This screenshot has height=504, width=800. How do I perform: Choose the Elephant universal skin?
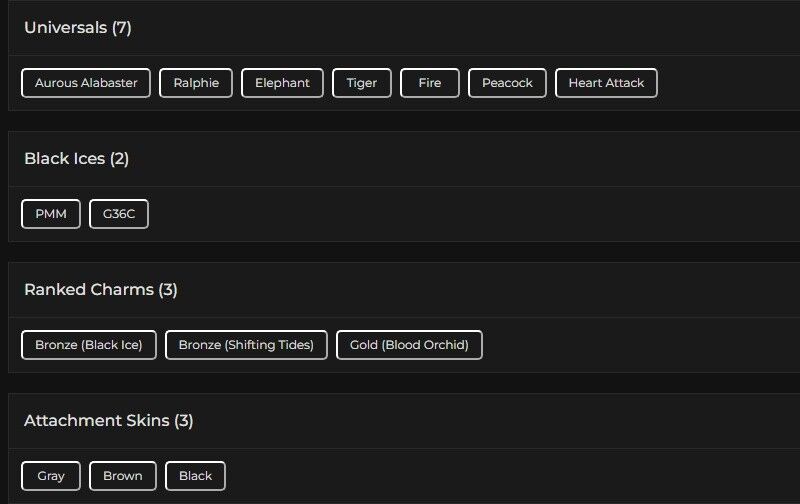click(282, 83)
